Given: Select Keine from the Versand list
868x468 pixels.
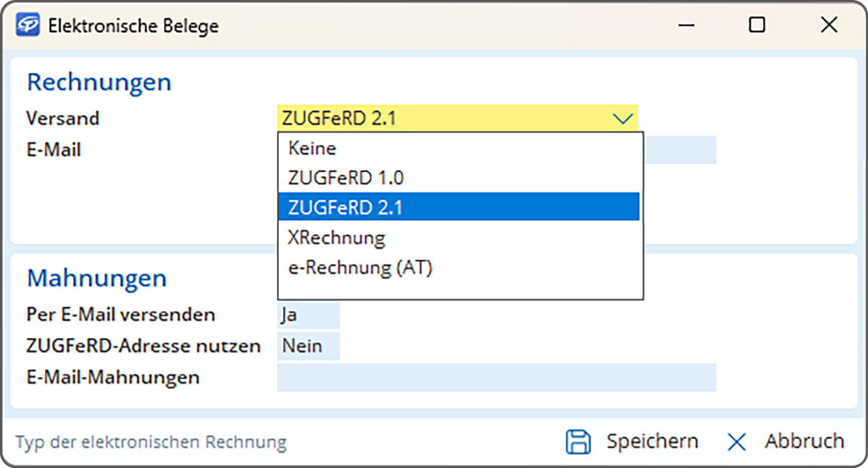Looking at the screenshot, I should (x=312, y=149).
